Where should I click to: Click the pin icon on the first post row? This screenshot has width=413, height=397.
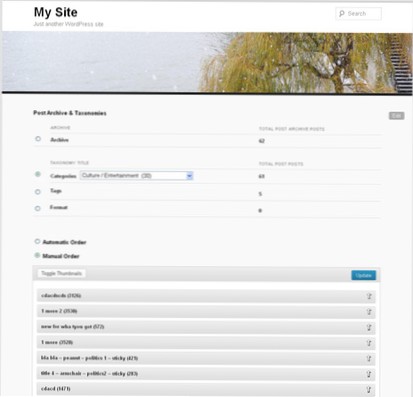pos(369,296)
